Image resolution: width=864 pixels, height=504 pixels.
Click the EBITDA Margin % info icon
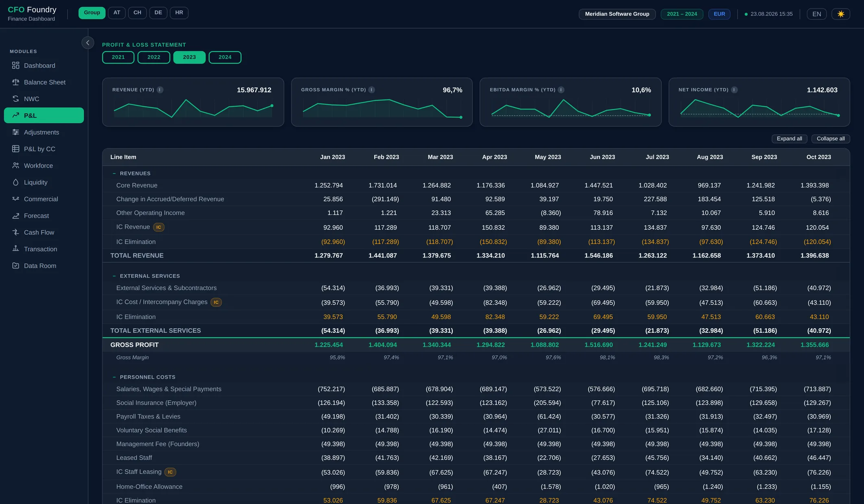click(561, 90)
